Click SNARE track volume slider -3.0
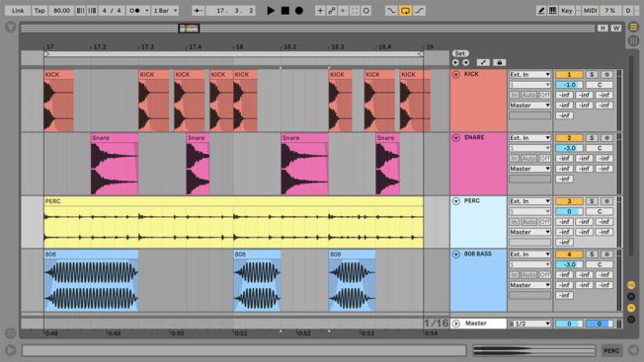This screenshot has height=362, width=644. pos(569,148)
